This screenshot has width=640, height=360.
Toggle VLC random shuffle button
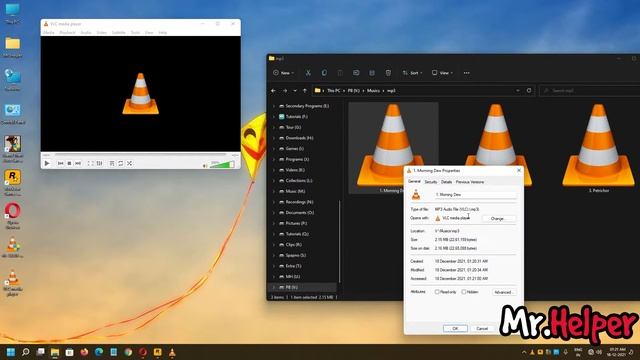coord(129,163)
